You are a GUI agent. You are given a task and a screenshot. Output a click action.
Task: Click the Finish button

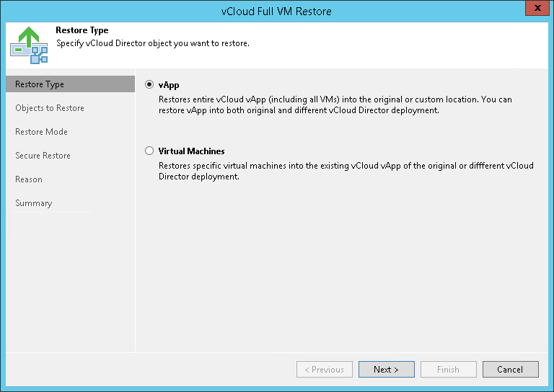point(448,370)
